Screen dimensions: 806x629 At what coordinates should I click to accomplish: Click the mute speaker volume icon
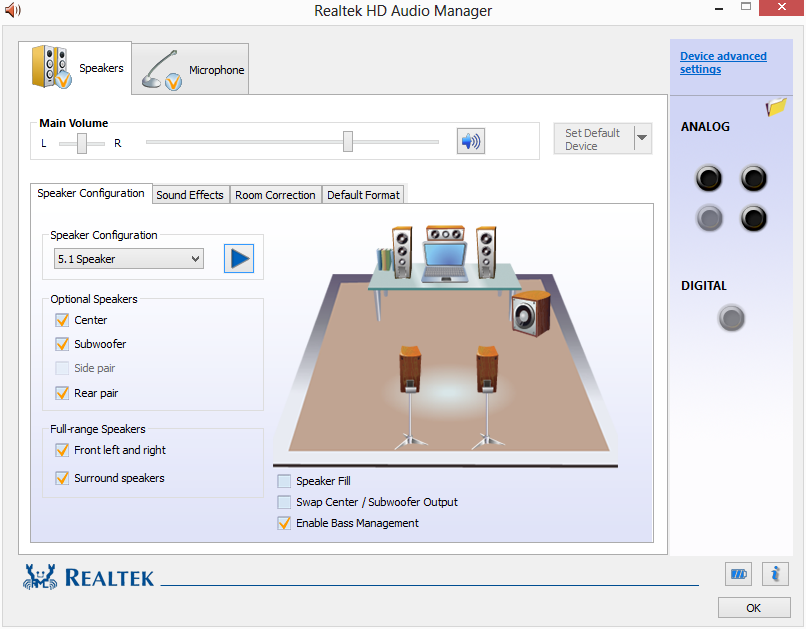click(470, 141)
